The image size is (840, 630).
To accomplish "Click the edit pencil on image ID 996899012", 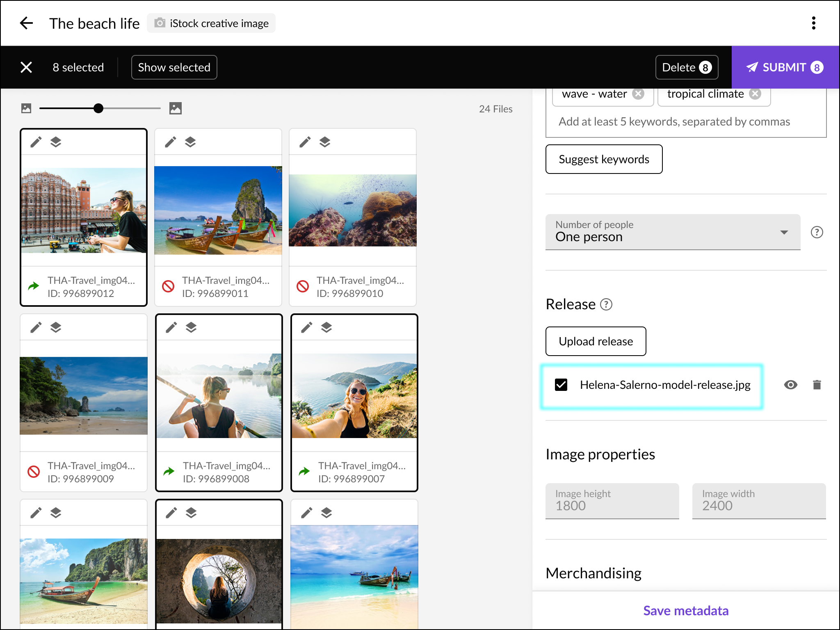I will (36, 142).
